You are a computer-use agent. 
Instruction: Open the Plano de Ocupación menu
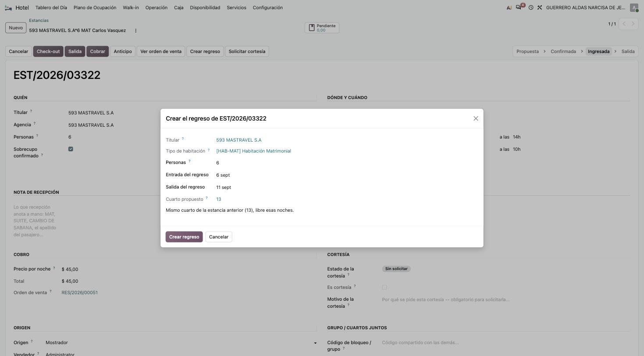pos(95,7)
